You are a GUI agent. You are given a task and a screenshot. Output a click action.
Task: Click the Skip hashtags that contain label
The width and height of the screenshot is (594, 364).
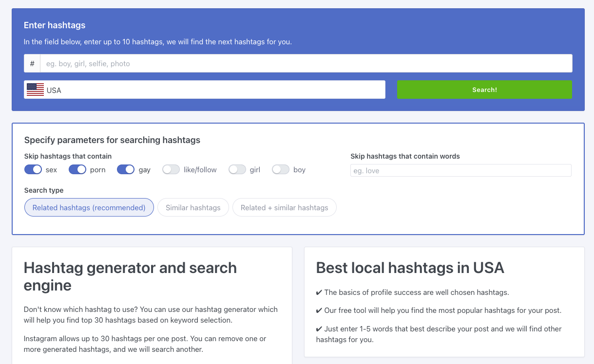[x=68, y=156]
